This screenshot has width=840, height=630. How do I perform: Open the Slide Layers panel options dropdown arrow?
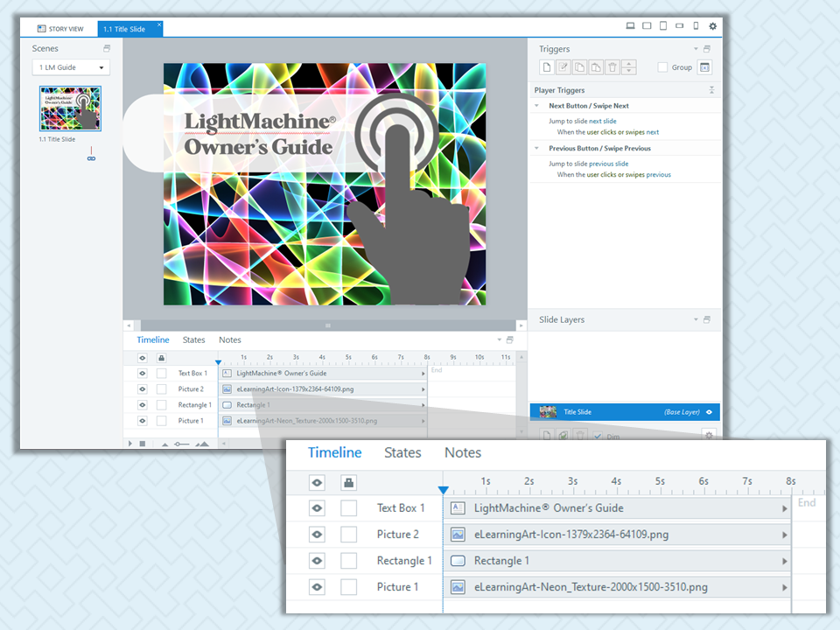pos(696,320)
